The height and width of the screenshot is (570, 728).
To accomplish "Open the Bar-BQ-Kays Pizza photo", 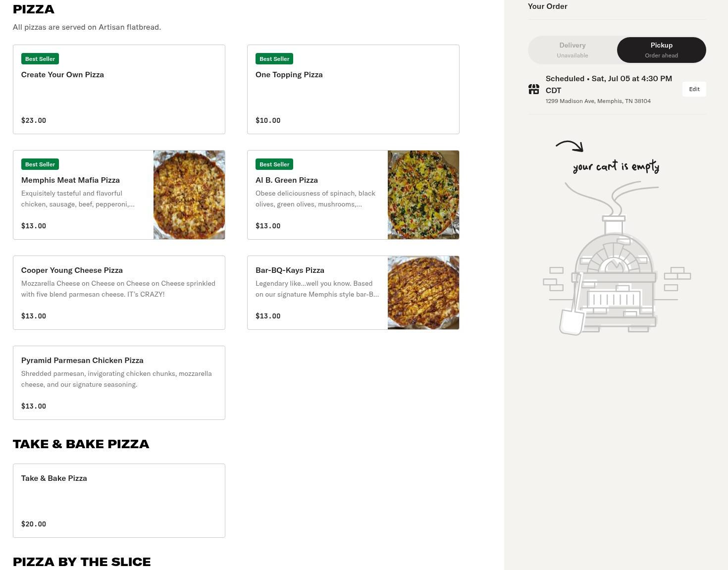I will [423, 293].
